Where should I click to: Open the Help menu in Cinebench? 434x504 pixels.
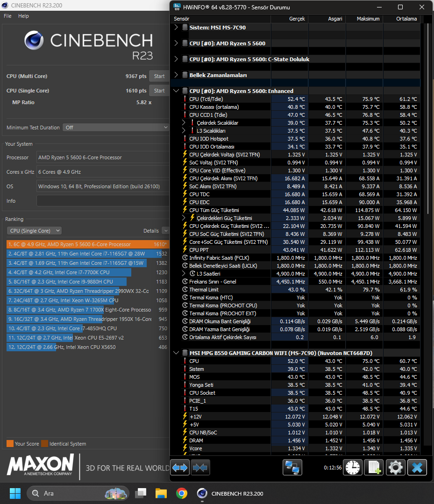click(x=23, y=16)
